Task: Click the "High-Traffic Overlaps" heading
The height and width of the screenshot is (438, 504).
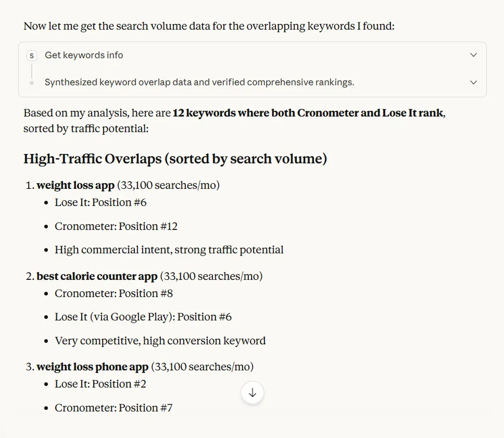Action: (175, 159)
